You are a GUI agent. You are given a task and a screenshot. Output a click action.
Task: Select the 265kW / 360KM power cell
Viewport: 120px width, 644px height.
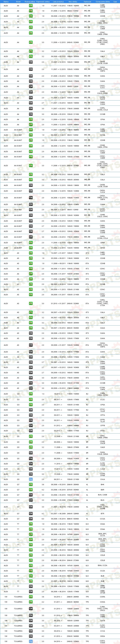point(73,602)
